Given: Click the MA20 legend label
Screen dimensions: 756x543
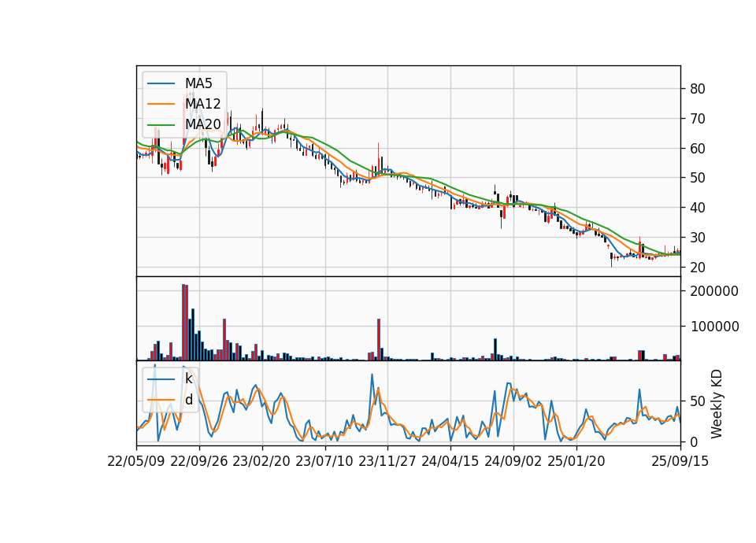Looking at the screenshot, I should point(203,124).
